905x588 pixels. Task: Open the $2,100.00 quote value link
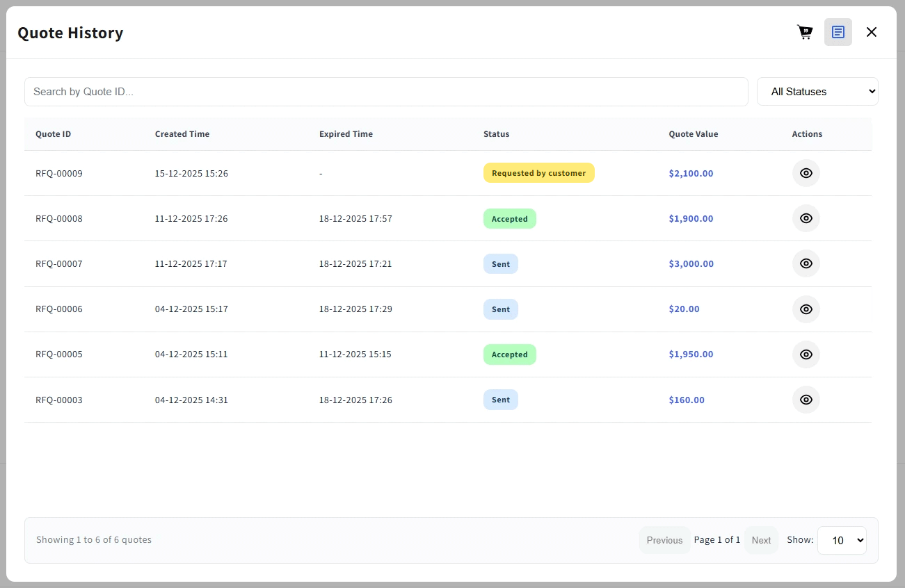(691, 173)
